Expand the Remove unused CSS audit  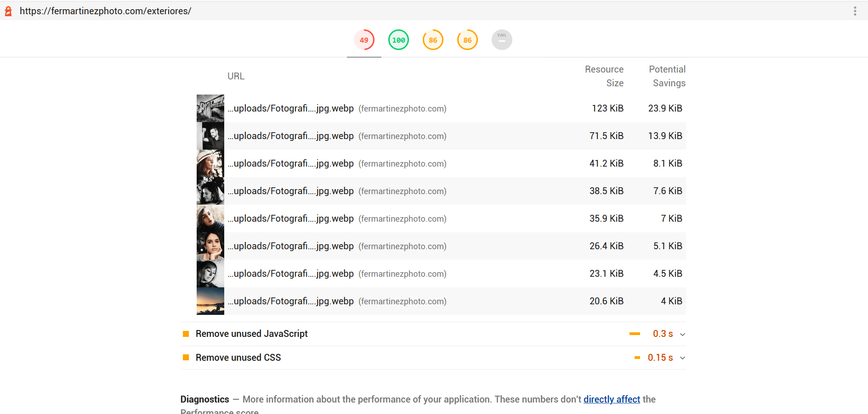coord(433,358)
